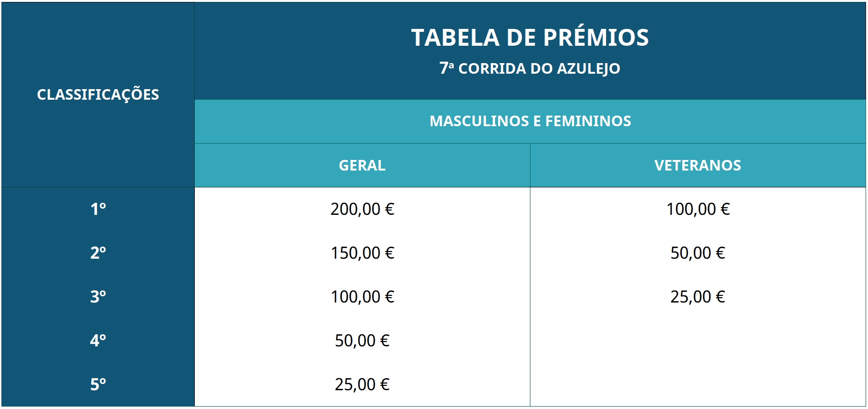Screen dimensions: 868x409
Task: Click the 100,00 € Veteranos first place cell
Action: (x=698, y=209)
